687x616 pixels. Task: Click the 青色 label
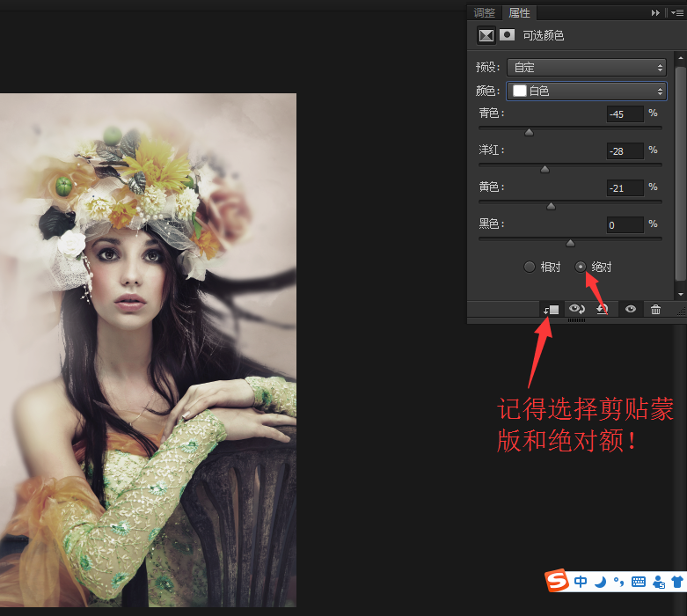click(492, 114)
